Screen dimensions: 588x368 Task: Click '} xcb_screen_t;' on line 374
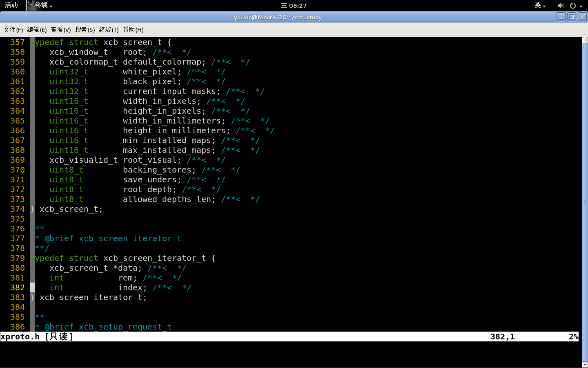pos(67,209)
